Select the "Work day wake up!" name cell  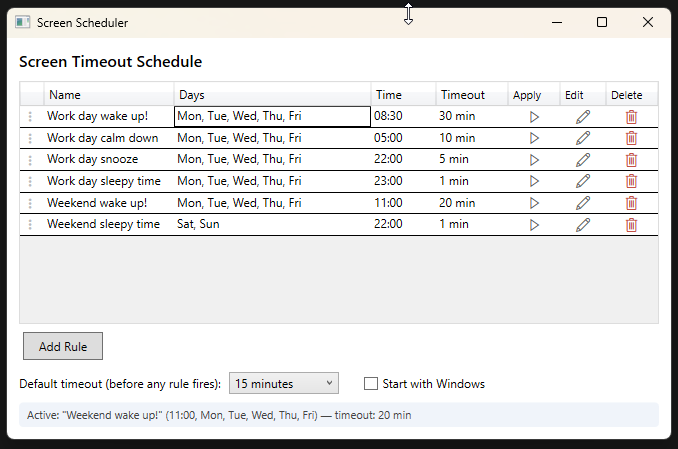(109, 116)
